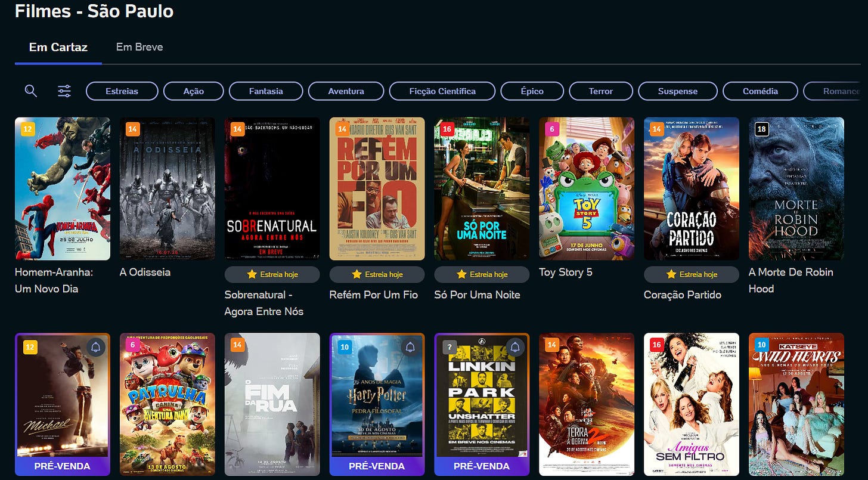Toggle the Fantasia genre filter
Viewport: 868px width, 480px height.
click(266, 91)
